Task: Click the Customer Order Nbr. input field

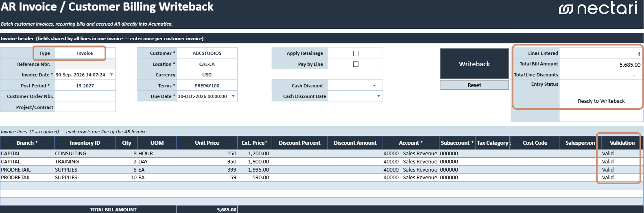Action: tap(85, 96)
